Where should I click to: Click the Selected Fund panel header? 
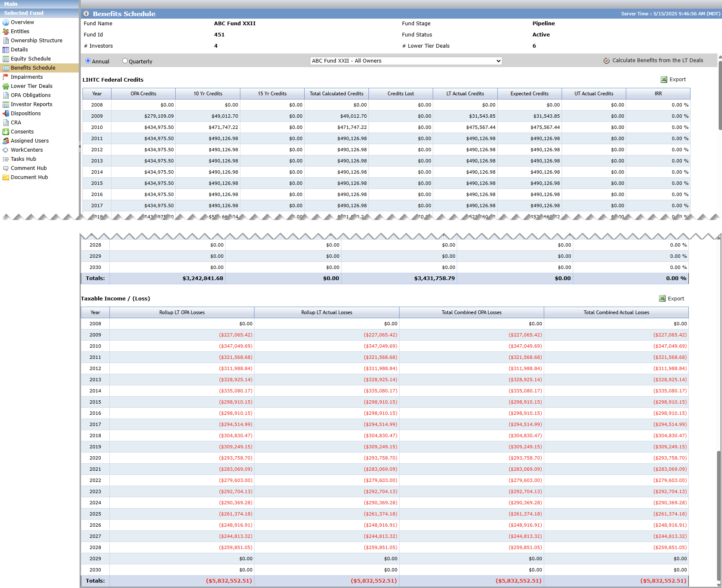tap(39, 13)
